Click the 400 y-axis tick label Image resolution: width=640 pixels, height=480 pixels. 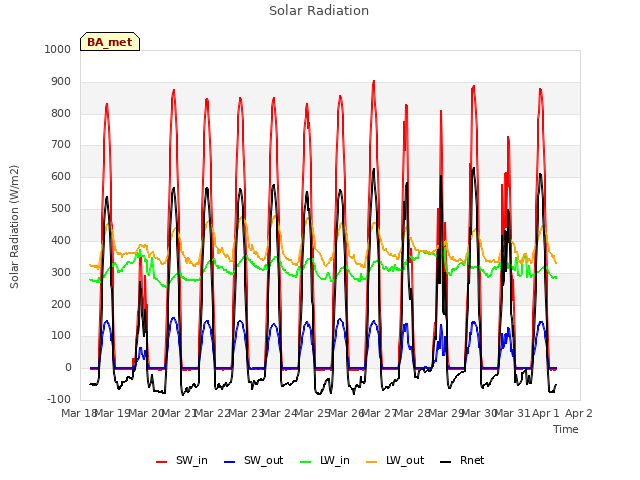pyautogui.click(x=61, y=240)
